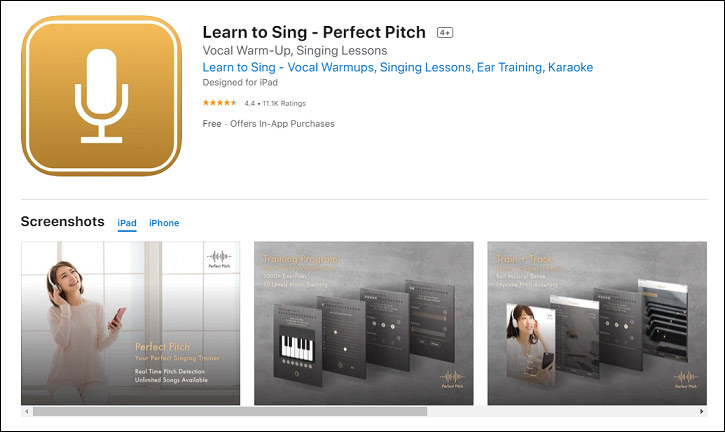Click the horizontal scrollbar thumb under screenshots
Image resolution: width=725 pixels, height=432 pixels.
pos(230,411)
